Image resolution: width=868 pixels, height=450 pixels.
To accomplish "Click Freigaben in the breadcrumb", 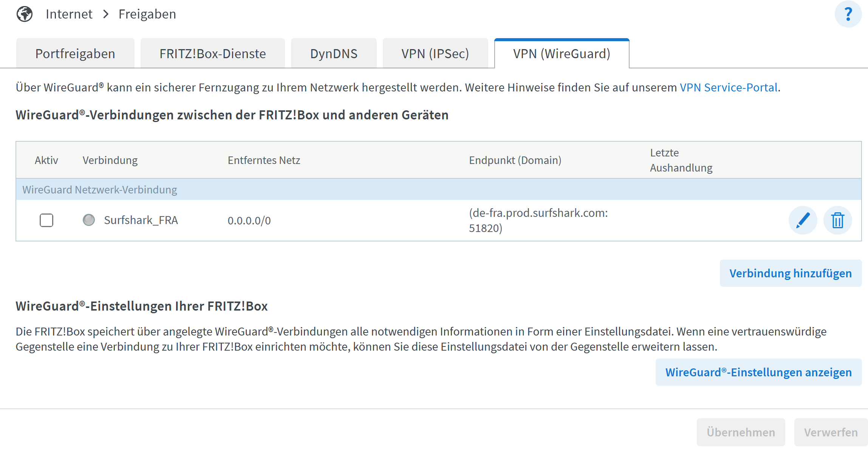I will 147,14.
